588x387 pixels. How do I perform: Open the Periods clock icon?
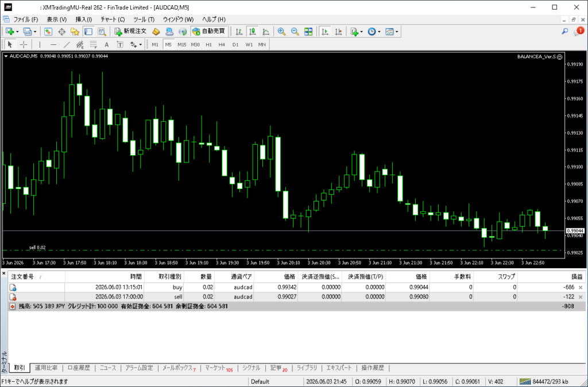point(372,32)
